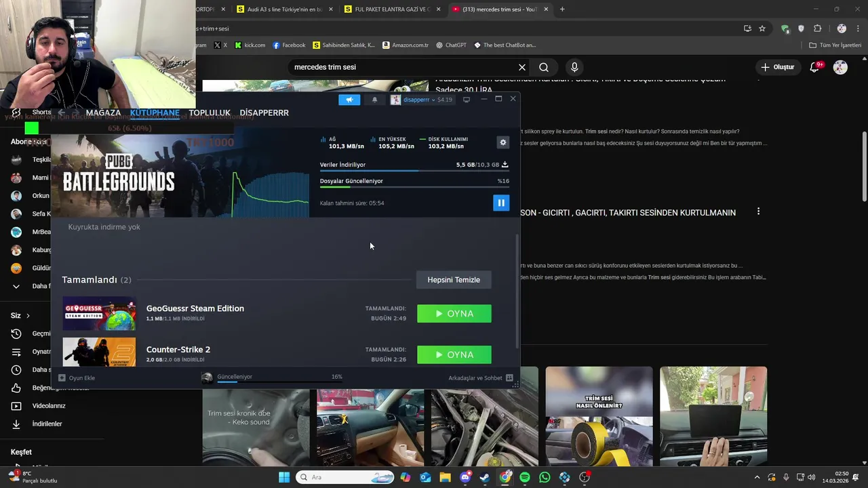
Task: Open Facebook bookmark
Action: (290, 45)
